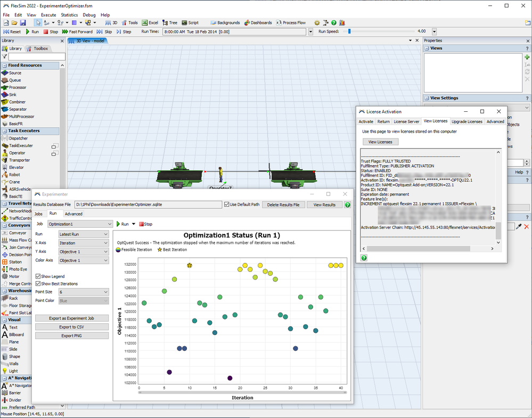Open the Tree view toolbar button
The height and width of the screenshot is (418, 532).
pyautogui.click(x=170, y=23)
